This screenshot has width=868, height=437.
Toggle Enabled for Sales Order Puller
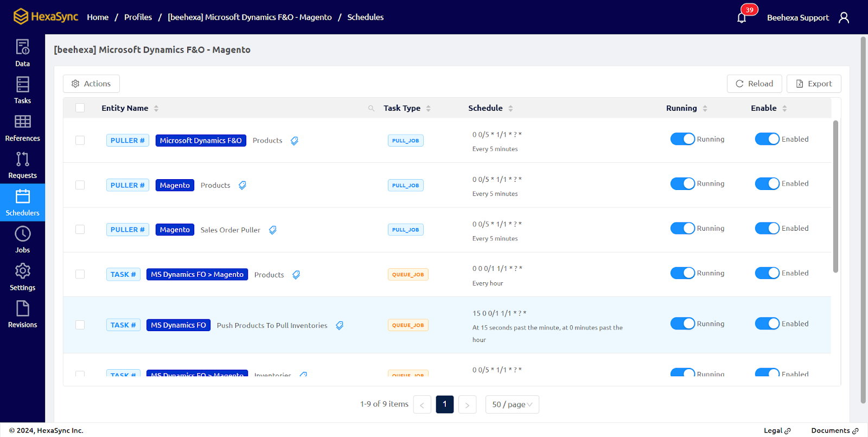coord(767,228)
